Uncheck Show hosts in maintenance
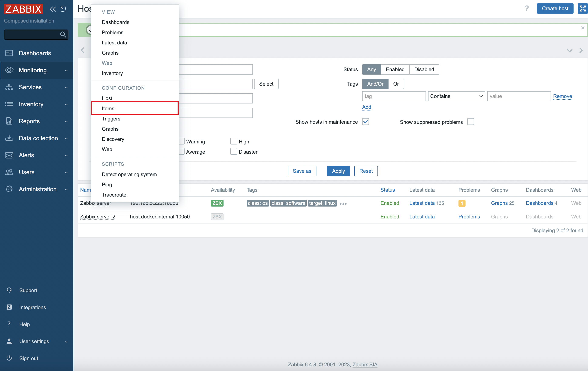The image size is (588, 371). [365, 122]
